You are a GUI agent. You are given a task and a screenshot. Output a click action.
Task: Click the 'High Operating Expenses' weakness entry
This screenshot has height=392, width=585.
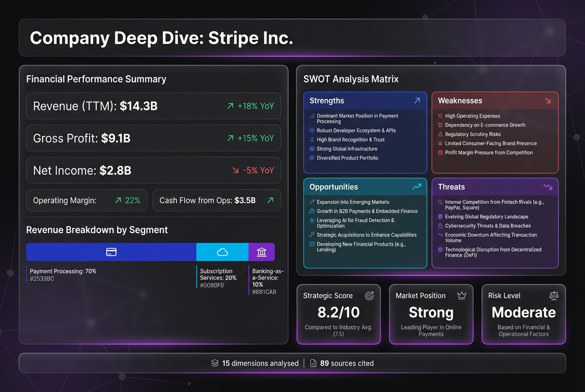point(473,116)
